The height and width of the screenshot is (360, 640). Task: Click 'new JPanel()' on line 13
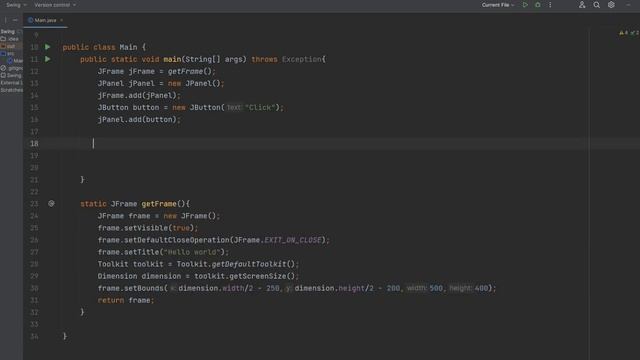pyautogui.click(x=194, y=83)
